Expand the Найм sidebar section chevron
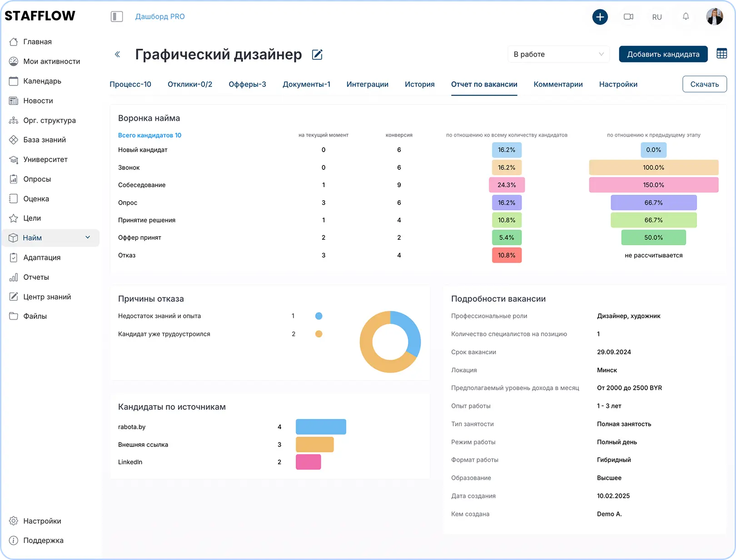The height and width of the screenshot is (560, 736). tap(88, 238)
